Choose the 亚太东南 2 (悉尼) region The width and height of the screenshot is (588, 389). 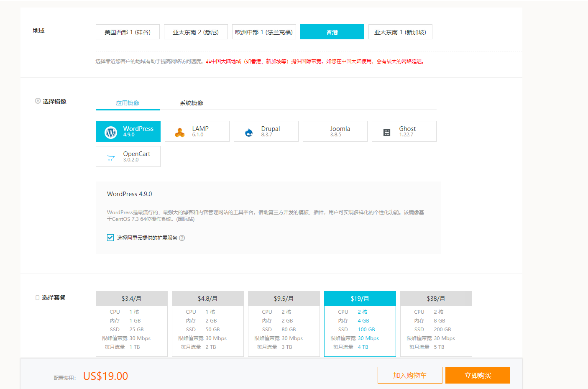coord(196,32)
